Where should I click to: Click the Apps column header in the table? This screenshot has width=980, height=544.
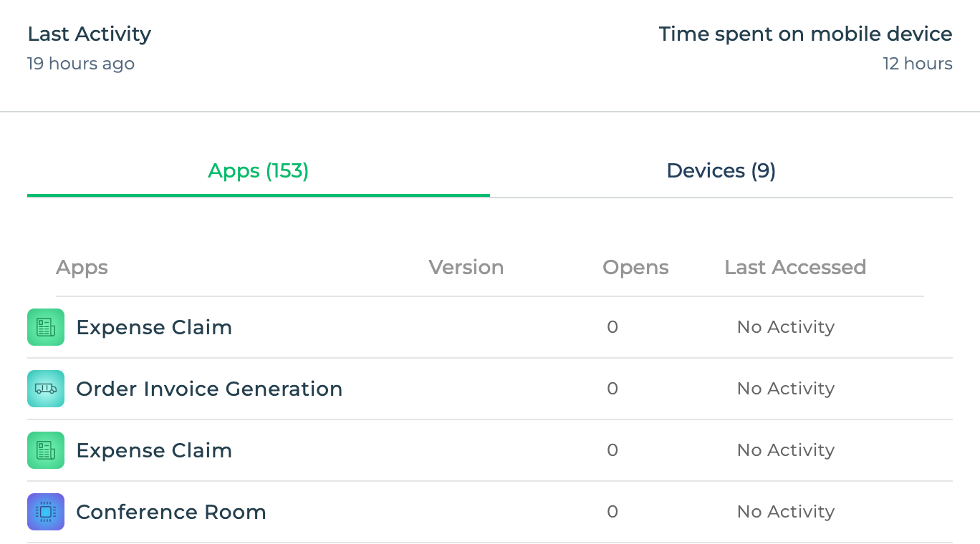[x=82, y=268]
